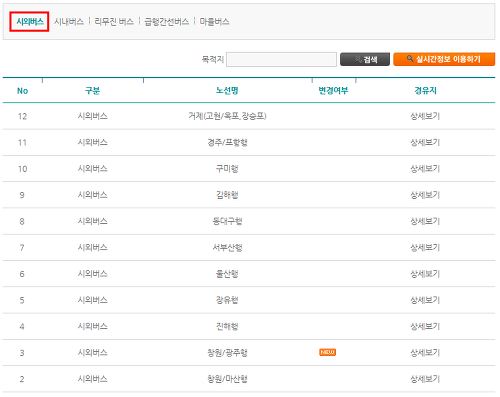Image resolution: width=500 pixels, height=397 pixels.
Task: Click row number 10
Action: click(22, 169)
